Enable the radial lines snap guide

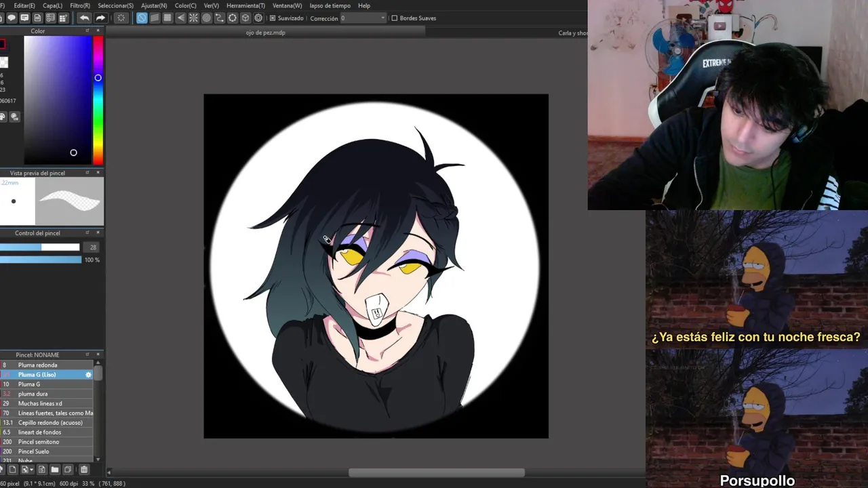(x=193, y=18)
